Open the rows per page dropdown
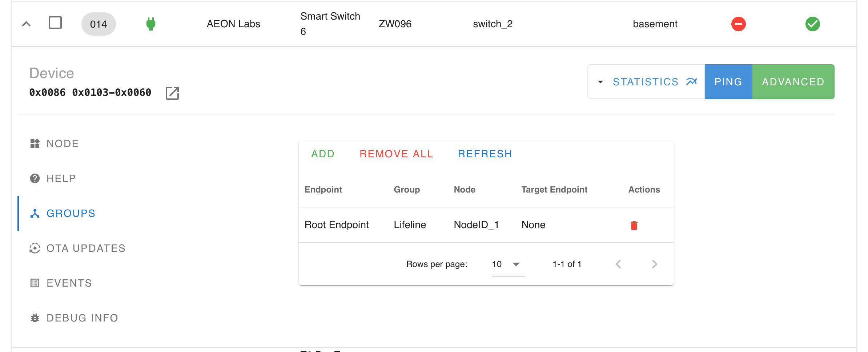The width and height of the screenshot is (868, 352). pyautogui.click(x=508, y=264)
